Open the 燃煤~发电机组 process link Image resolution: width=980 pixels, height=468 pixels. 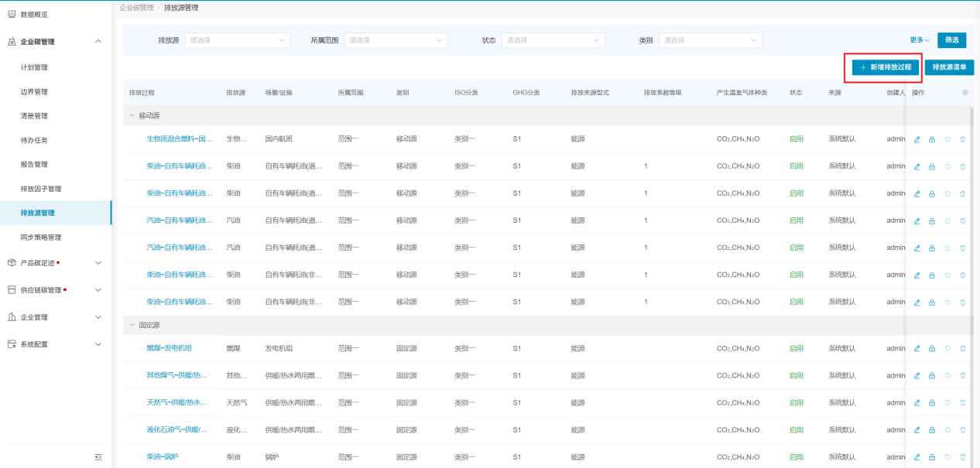[169, 348]
